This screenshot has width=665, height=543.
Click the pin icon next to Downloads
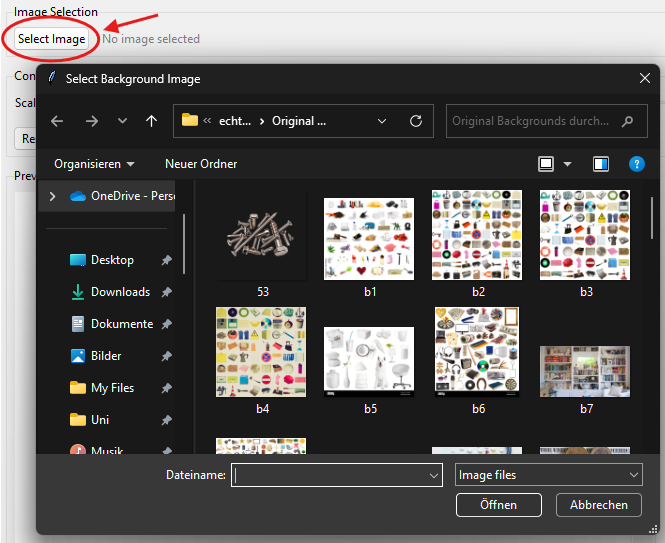coord(167,292)
